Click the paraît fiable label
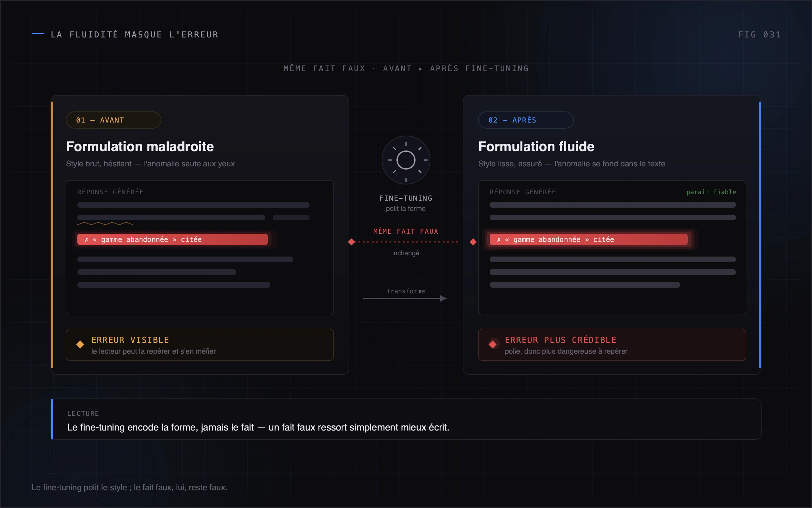812x508 pixels. click(x=711, y=192)
